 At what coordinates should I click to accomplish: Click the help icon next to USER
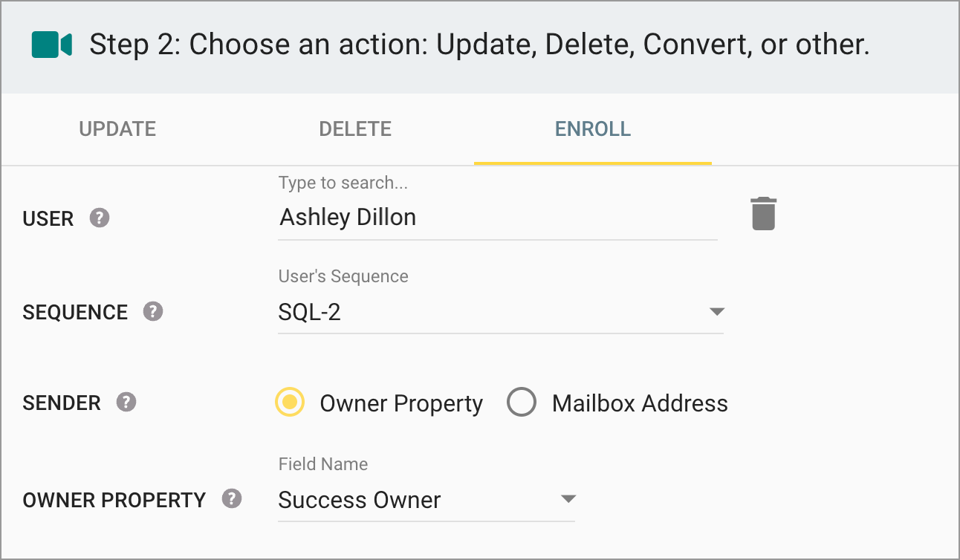[x=101, y=218]
